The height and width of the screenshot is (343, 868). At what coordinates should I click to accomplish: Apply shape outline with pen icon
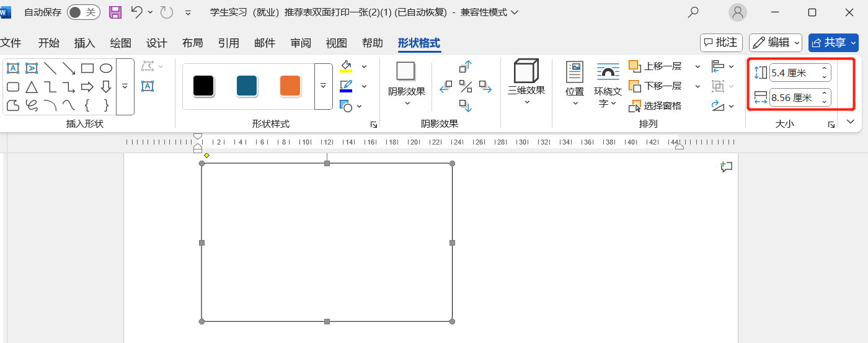[x=346, y=86]
